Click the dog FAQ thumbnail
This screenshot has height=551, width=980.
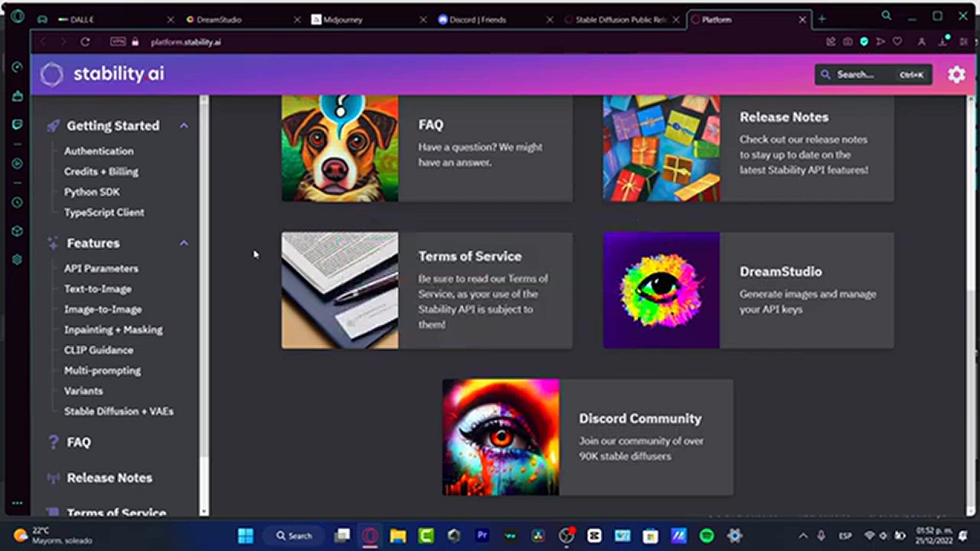[x=340, y=148]
